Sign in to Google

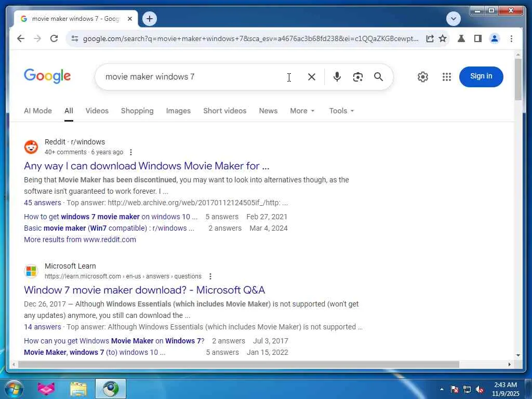pos(481,77)
